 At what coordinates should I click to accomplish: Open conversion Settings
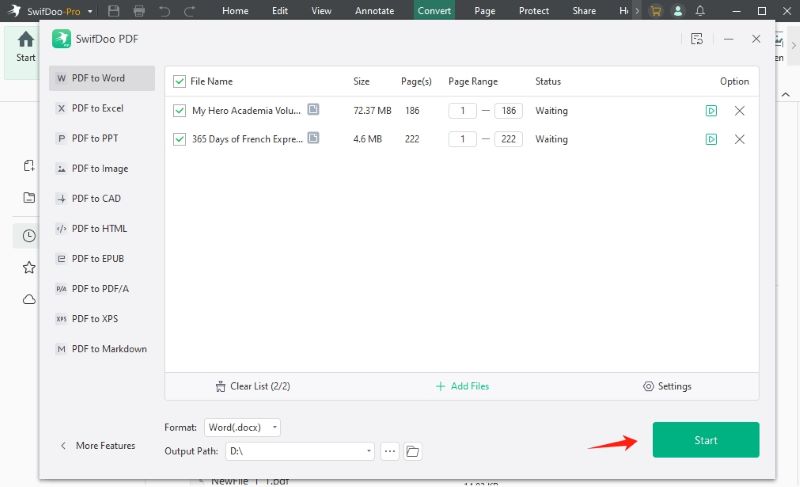(x=667, y=386)
